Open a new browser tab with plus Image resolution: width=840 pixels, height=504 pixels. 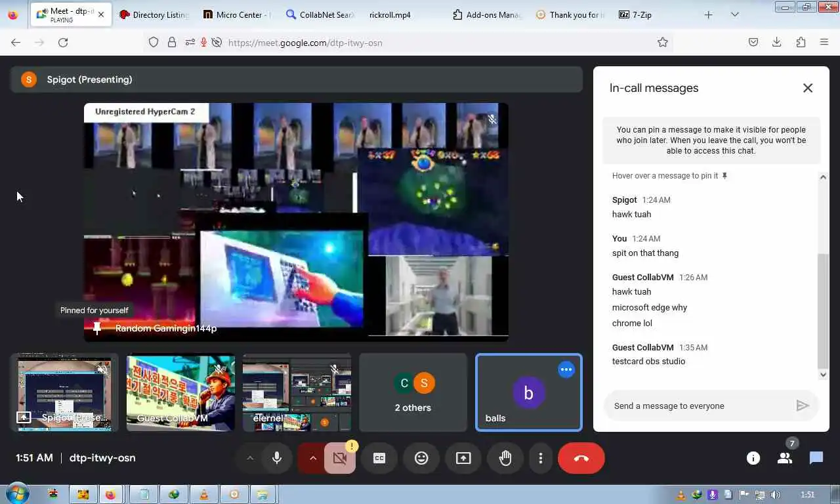point(708,14)
